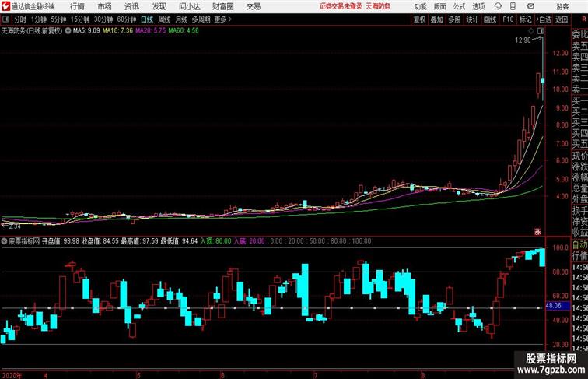Toggle the left sidebar panel icon

5,19
